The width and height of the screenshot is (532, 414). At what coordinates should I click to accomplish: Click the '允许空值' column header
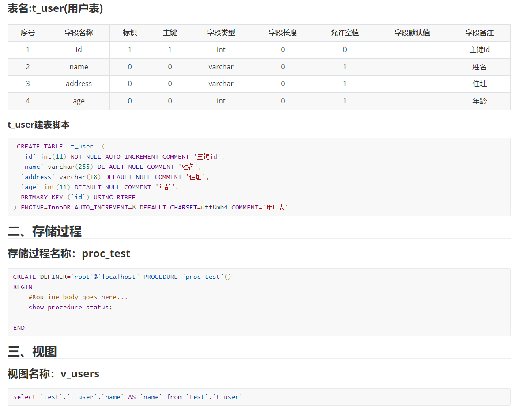pyautogui.click(x=345, y=33)
